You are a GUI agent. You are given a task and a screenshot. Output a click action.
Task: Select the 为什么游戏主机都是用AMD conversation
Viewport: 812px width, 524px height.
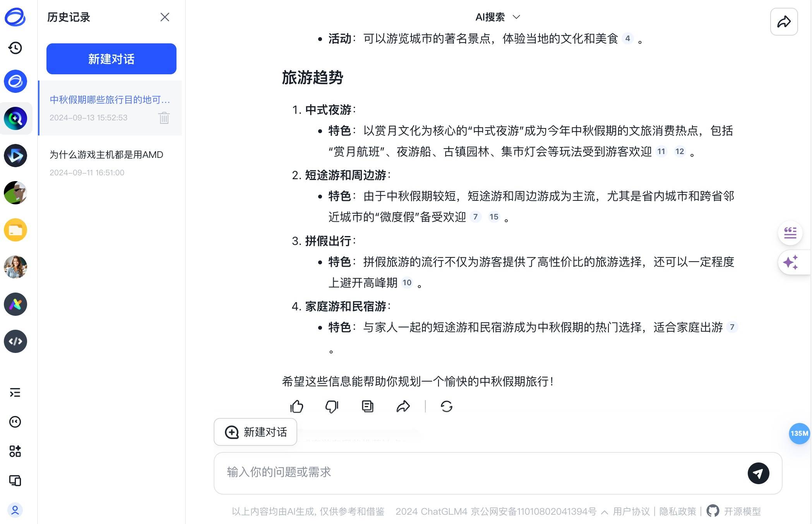tap(106, 155)
